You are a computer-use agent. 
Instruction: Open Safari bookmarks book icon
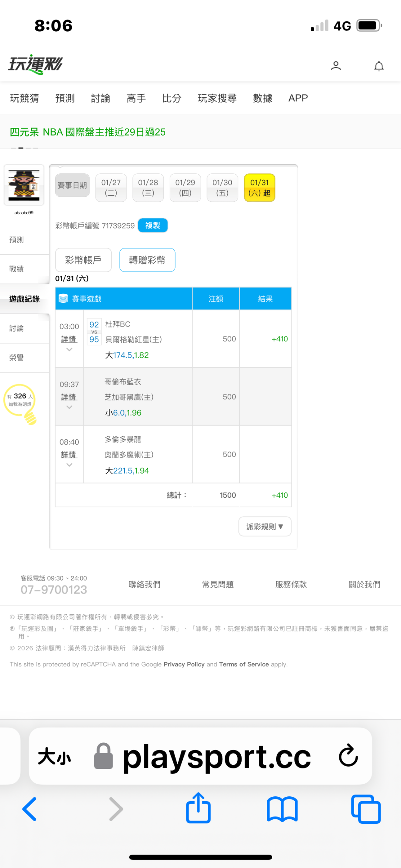[x=282, y=809]
